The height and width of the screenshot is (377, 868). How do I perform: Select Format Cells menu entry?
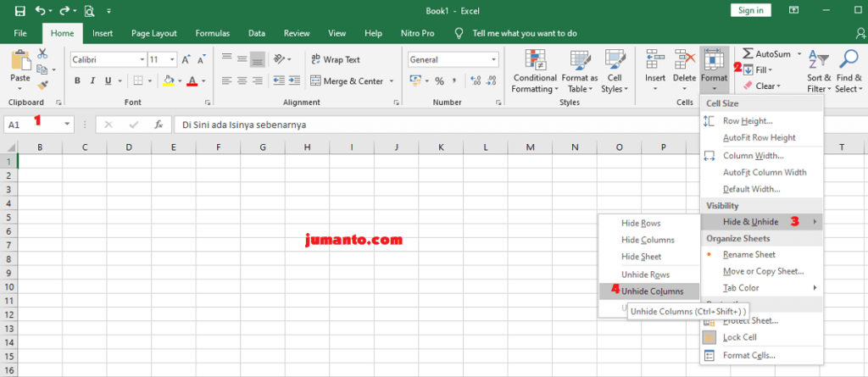(762, 356)
